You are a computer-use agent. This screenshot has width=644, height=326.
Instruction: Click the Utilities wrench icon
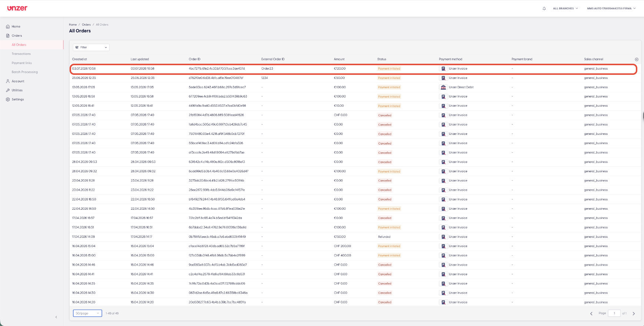[x=8, y=90]
